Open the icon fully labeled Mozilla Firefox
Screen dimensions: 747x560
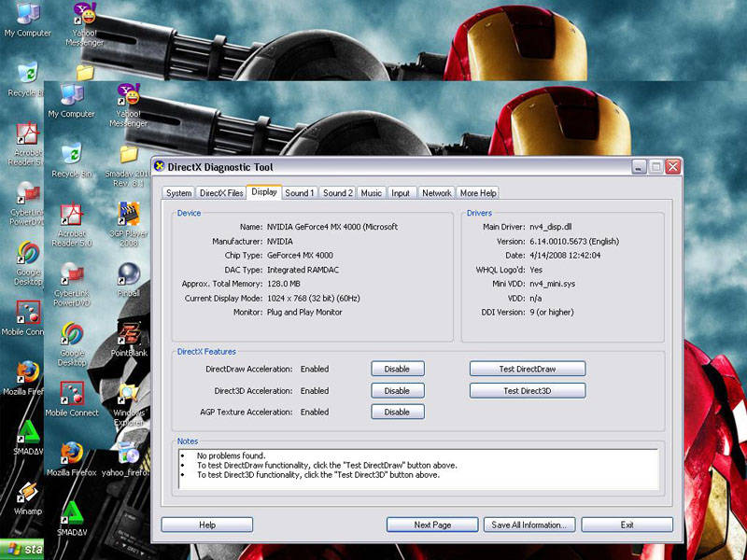(72, 459)
